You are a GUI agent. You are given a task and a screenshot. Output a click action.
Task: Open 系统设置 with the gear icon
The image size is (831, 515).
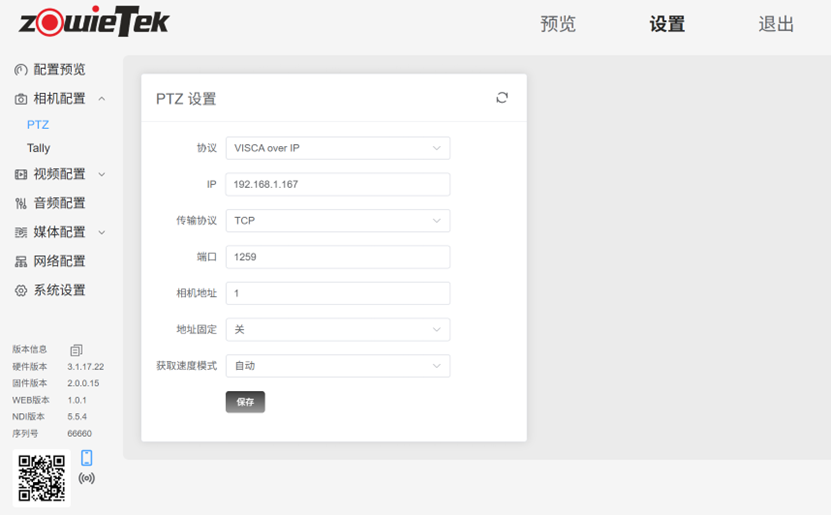pos(59,290)
